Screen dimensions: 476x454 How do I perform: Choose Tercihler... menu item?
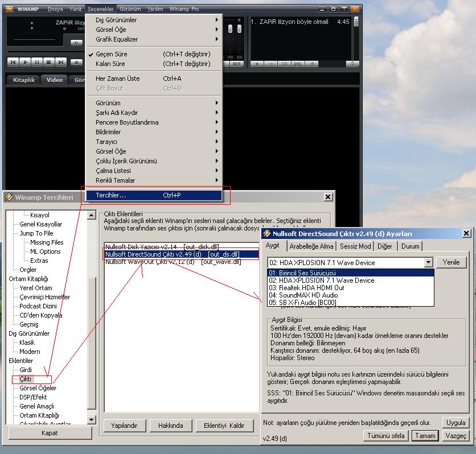[154, 195]
